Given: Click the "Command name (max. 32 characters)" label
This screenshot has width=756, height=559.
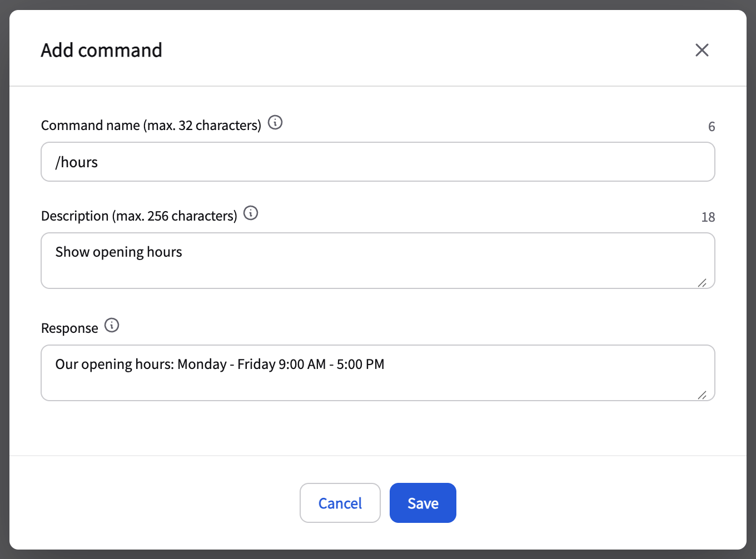Looking at the screenshot, I should (x=151, y=126).
